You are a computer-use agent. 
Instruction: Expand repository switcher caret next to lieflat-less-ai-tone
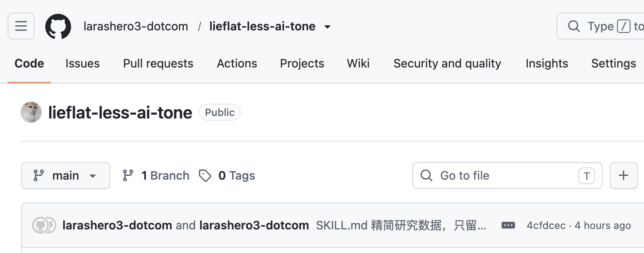[x=327, y=27]
